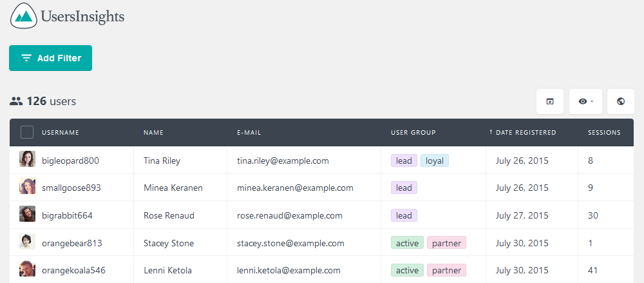
Task: Open bigleopard800 username link
Action: tap(70, 161)
